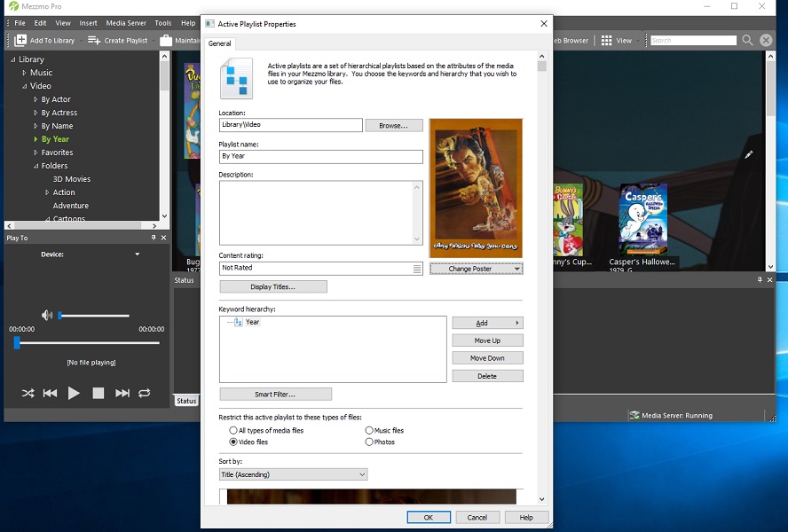Image resolution: width=788 pixels, height=532 pixels.
Task: Open the Tools menu
Action: (x=162, y=23)
